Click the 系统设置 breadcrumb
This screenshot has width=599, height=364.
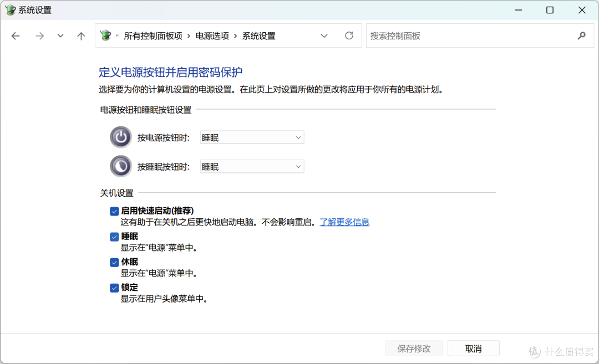[258, 36]
